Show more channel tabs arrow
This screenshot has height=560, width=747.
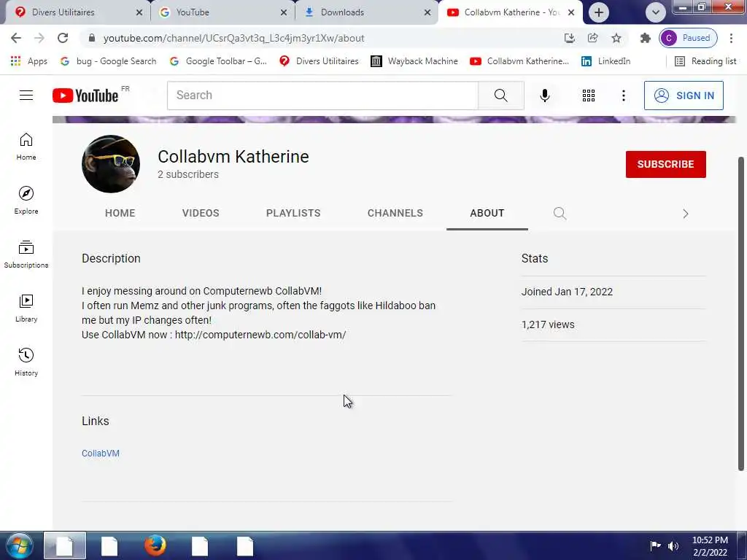(686, 214)
